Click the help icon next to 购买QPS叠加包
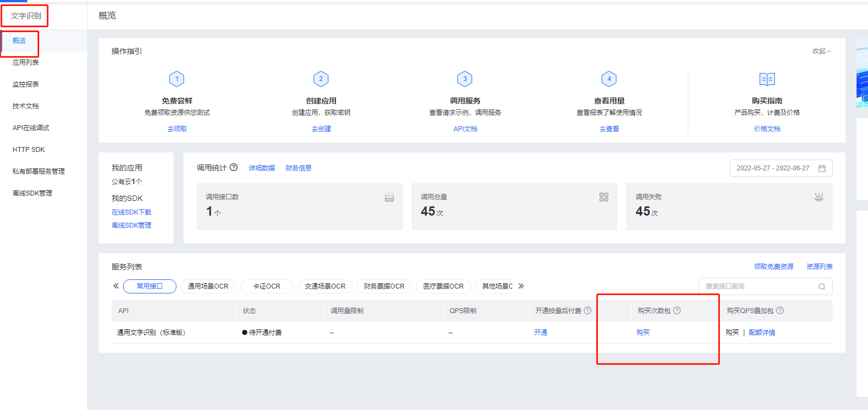The image size is (868, 410). click(780, 310)
